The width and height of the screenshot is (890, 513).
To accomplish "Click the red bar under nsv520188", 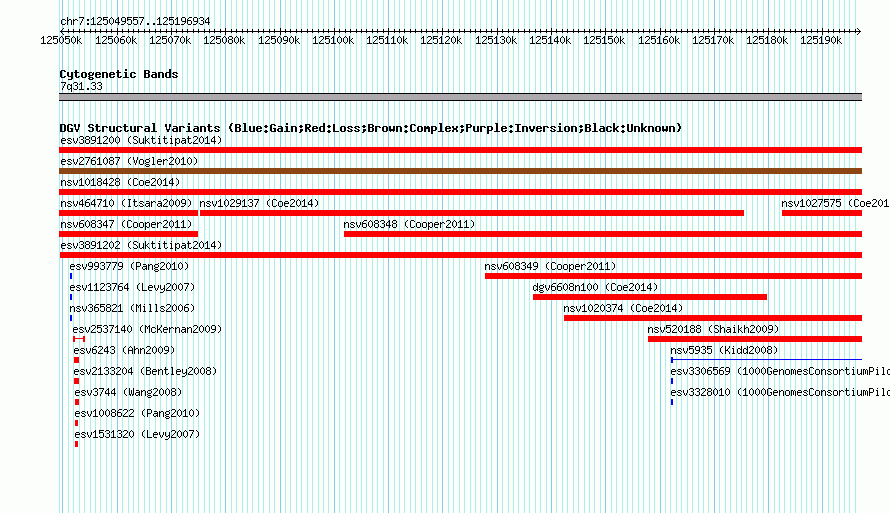I will (x=755, y=339).
